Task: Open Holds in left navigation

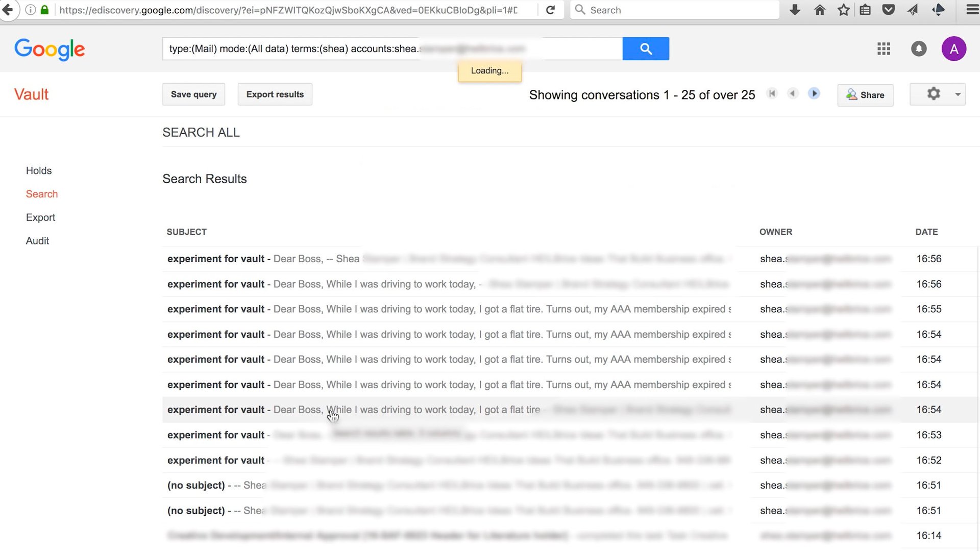Action: click(x=39, y=170)
